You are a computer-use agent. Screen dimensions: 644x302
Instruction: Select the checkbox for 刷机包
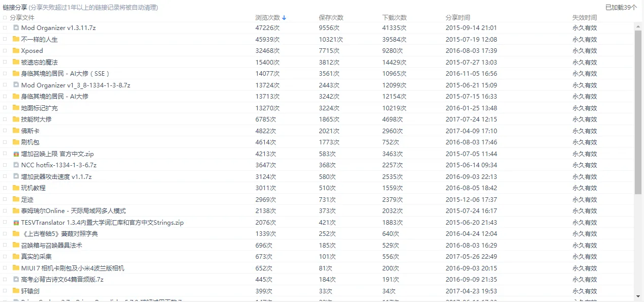point(5,142)
